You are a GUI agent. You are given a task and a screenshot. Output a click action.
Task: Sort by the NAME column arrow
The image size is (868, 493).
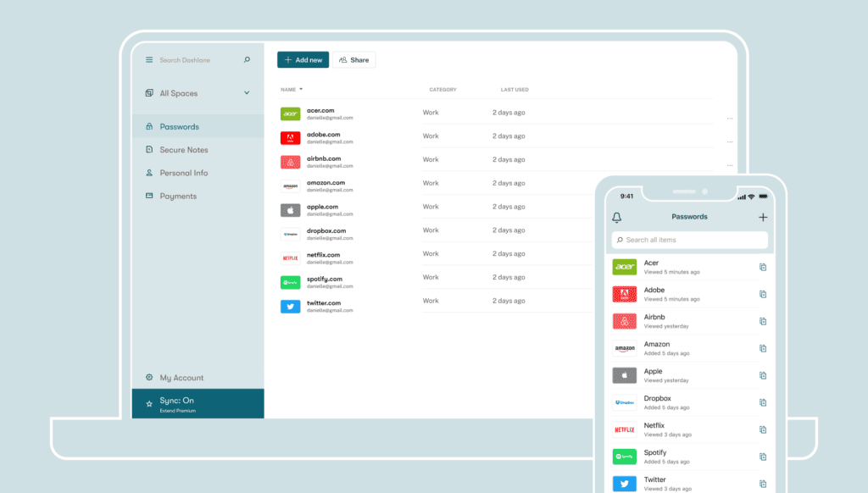tap(301, 89)
